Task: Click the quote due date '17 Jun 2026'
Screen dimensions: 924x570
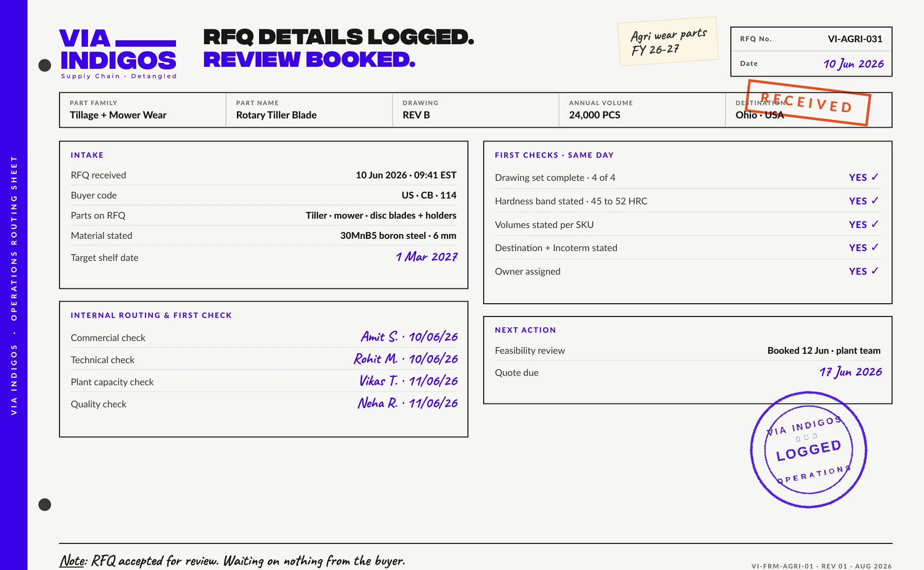Action: [850, 372]
